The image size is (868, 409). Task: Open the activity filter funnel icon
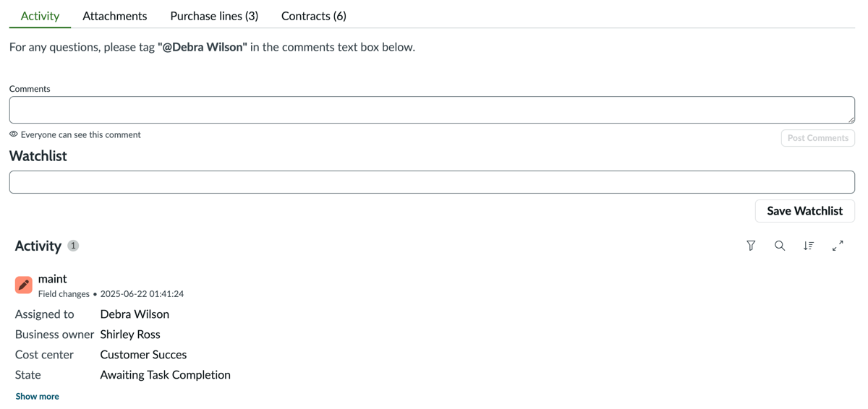pyautogui.click(x=751, y=246)
